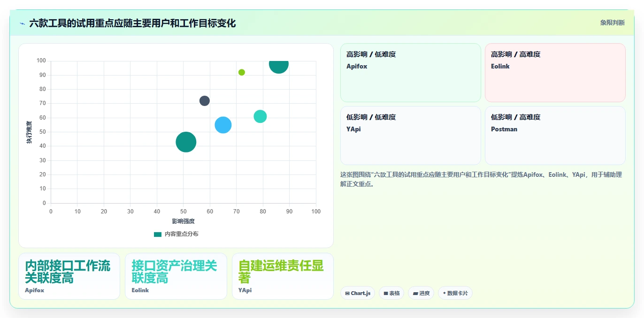Click the Postman text in quadrant card
The width and height of the screenshot is (644, 318).
point(504,129)
